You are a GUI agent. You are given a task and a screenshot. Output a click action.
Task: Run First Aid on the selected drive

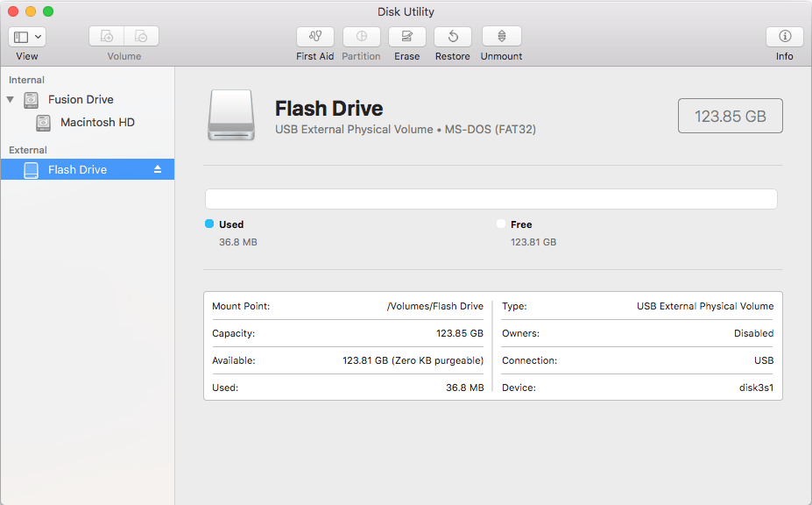pos(314,36)
